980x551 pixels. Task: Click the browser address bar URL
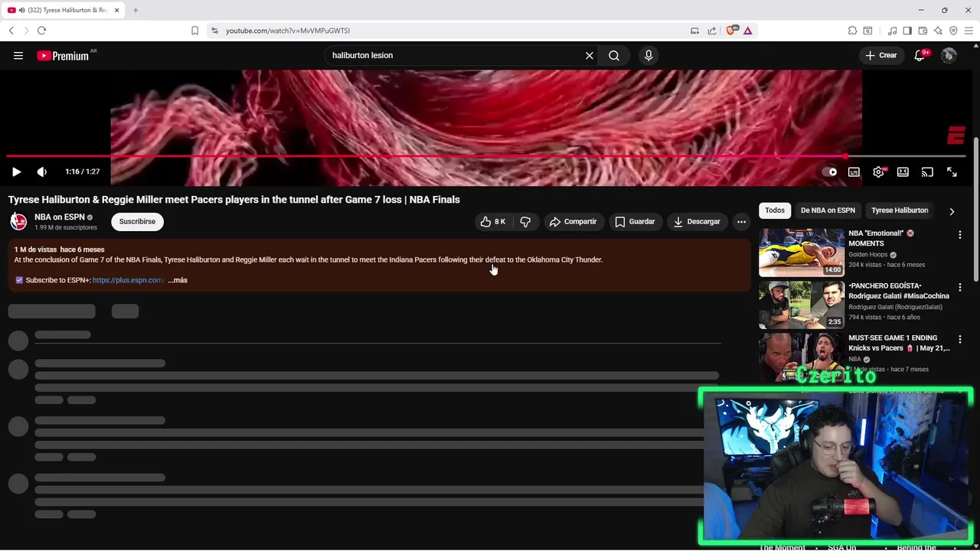point(288,31)
